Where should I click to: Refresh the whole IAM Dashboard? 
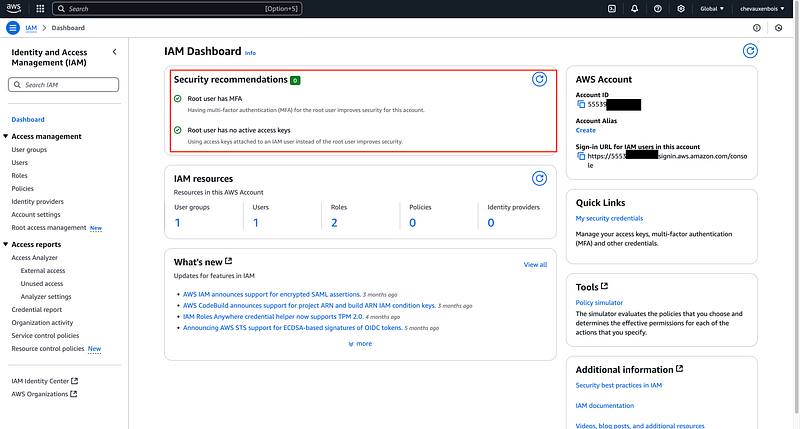[x=749, y=51]
